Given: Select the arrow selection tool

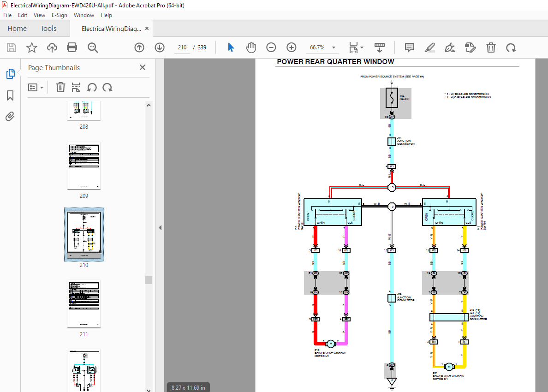Looking at the screenshot, I should [x=231, y=48].
